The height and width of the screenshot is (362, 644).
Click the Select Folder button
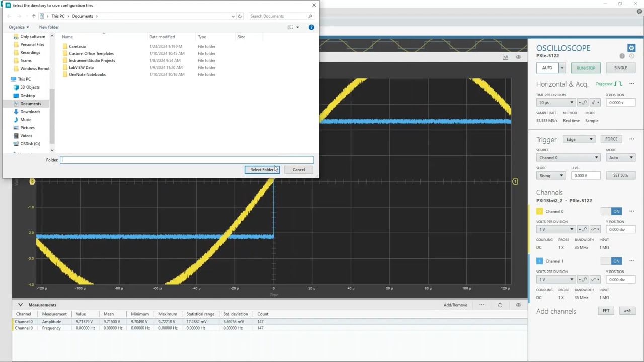[262, 170]
